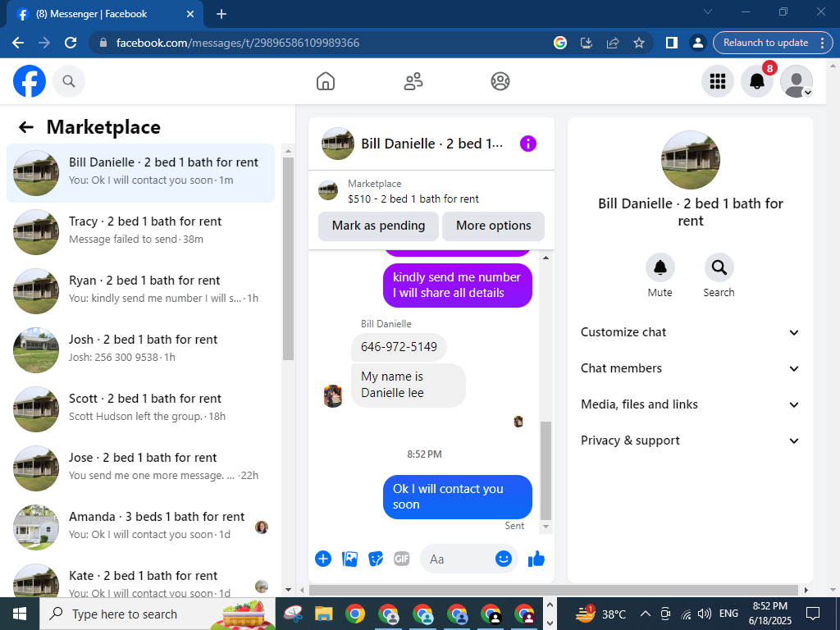Bookmark this page star icon
Viewport: 840px width, 630px height.
(x=638, y=43)
